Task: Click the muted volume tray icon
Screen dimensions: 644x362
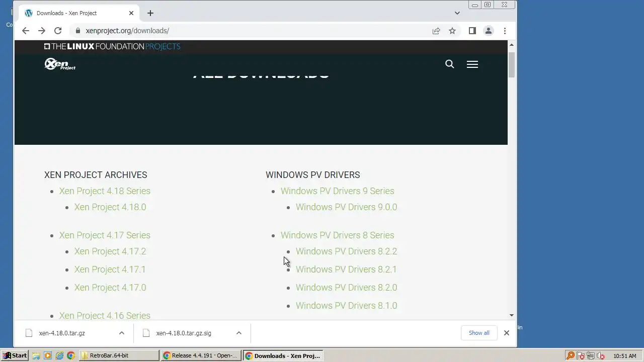Action: (601, 356)
